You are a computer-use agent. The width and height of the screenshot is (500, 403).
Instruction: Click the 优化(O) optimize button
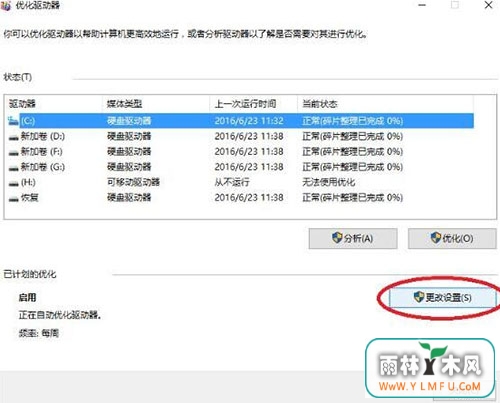[x=452, y=238]
